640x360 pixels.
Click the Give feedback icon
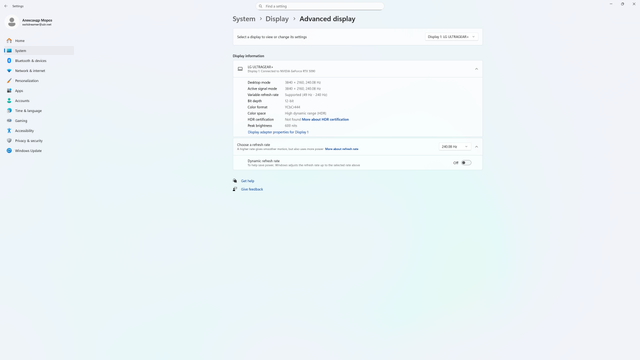click(235, 189)
